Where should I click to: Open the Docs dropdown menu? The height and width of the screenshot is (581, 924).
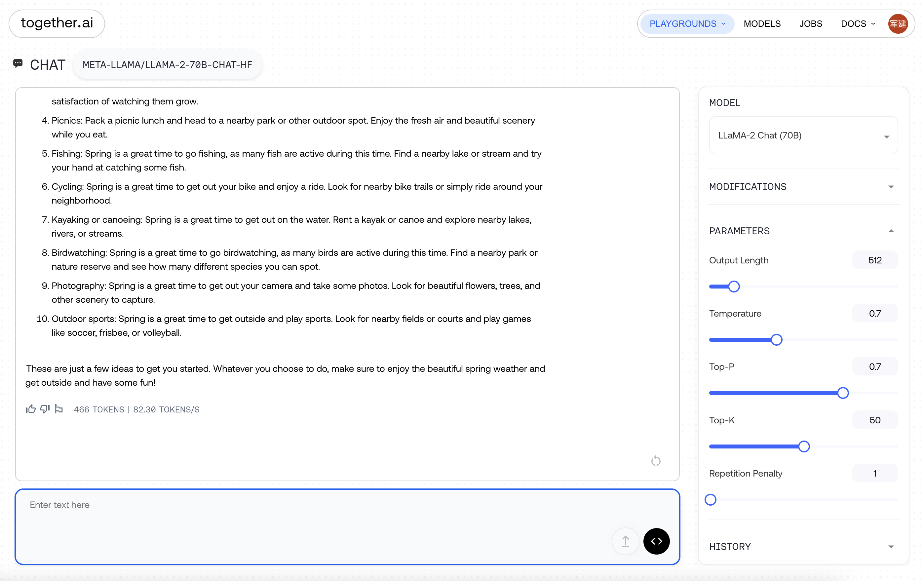coord(858,24)
